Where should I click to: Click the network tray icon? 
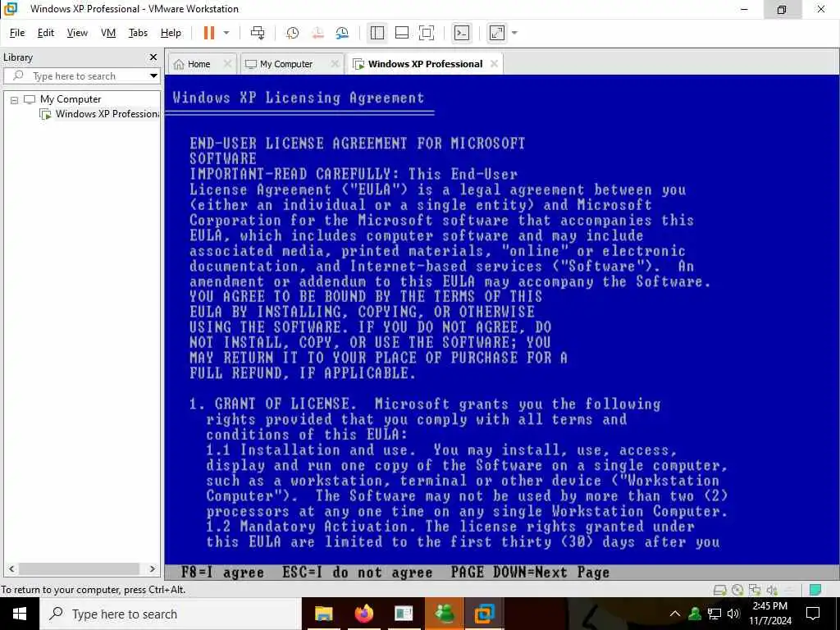[714, 614]
